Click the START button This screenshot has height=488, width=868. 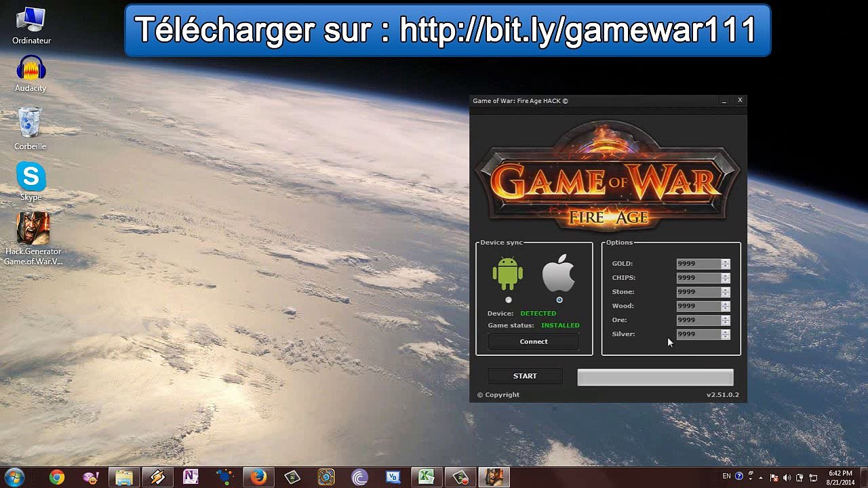pyautogui.click(x=525, y=376)
